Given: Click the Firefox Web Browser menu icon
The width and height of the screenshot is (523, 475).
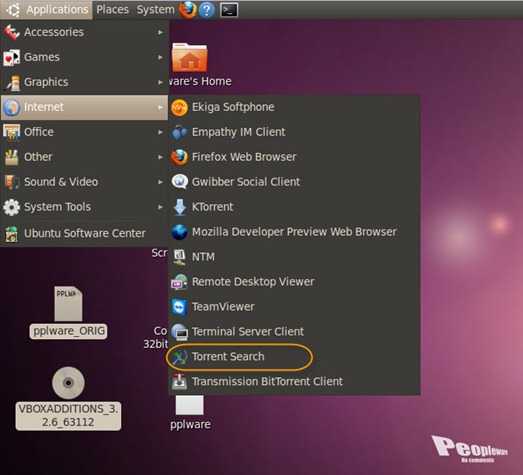Looking at the screenshot, I should 179,157.
